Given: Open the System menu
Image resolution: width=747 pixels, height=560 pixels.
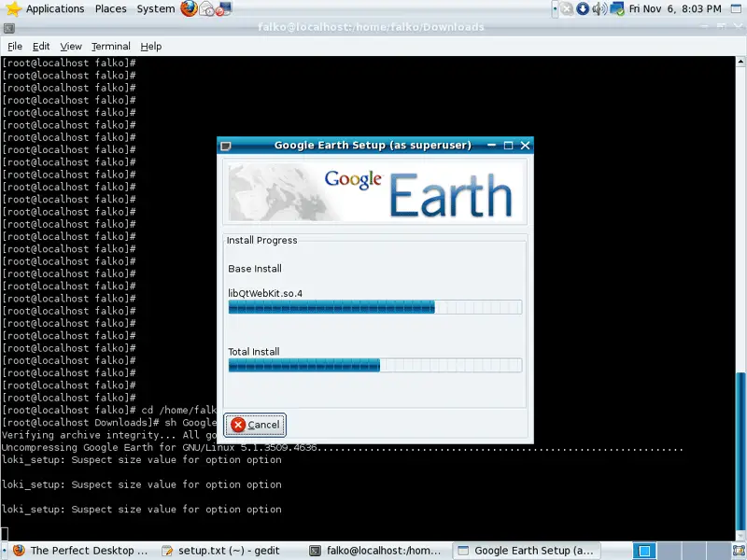Looking at the screenshot, I should 155,8.
